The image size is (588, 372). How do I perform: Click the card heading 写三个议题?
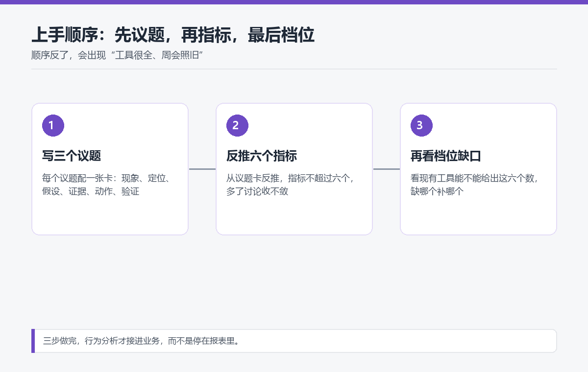click(72, 156)
